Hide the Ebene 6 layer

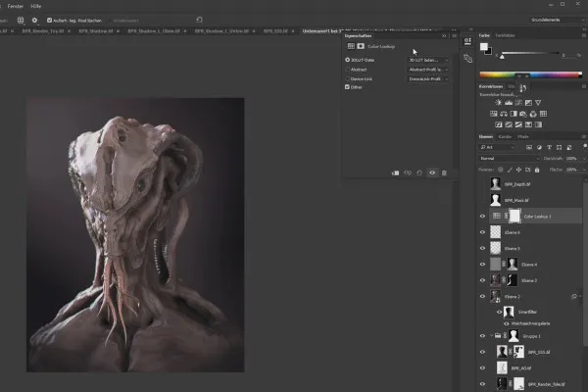(x=482, y=232)
